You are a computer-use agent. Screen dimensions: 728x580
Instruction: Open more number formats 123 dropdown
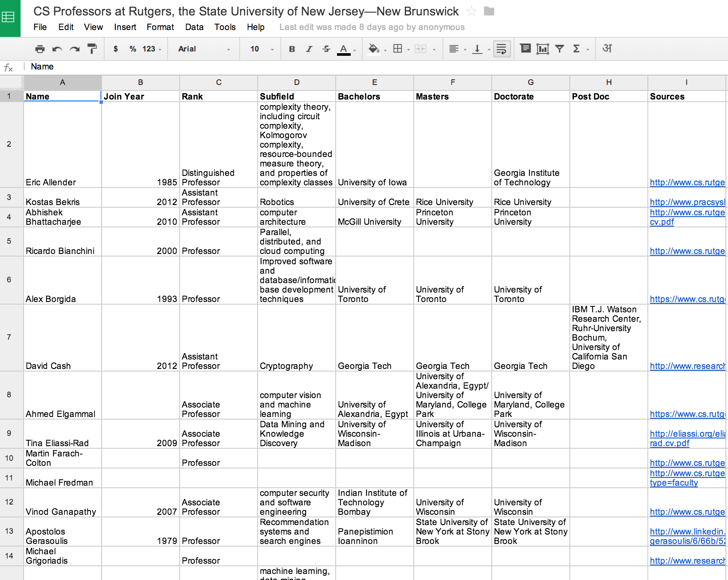pyautogui.click(x=152, y=49)
